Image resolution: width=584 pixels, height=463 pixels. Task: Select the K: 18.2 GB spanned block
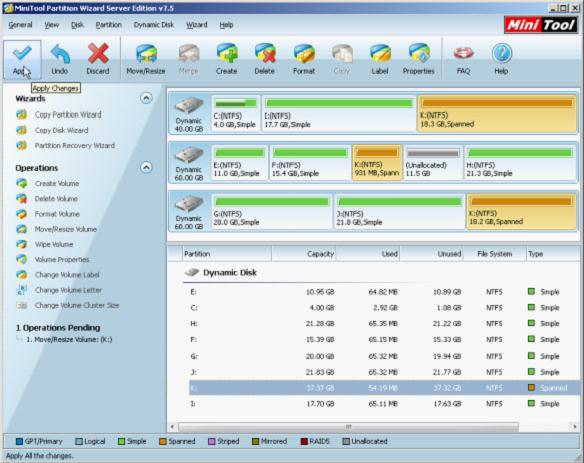[521, 212]
